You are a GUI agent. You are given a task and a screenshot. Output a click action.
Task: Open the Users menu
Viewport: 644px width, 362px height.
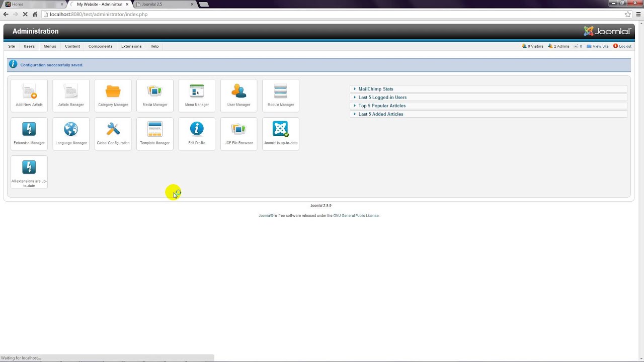pos(29,46)
